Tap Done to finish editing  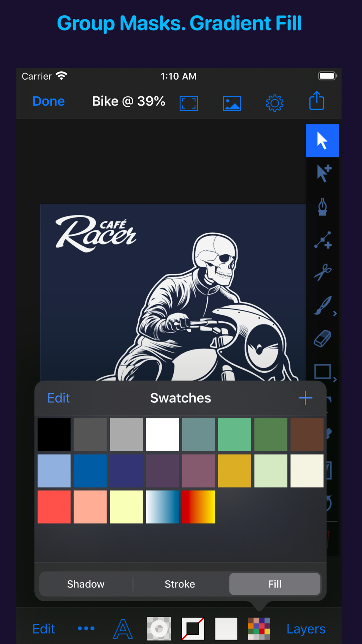[49, 101]
